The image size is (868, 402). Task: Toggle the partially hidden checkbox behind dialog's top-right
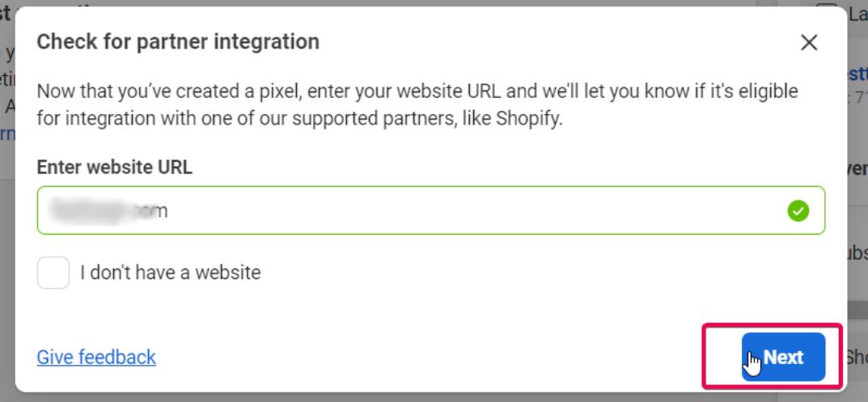coord(826,13)
